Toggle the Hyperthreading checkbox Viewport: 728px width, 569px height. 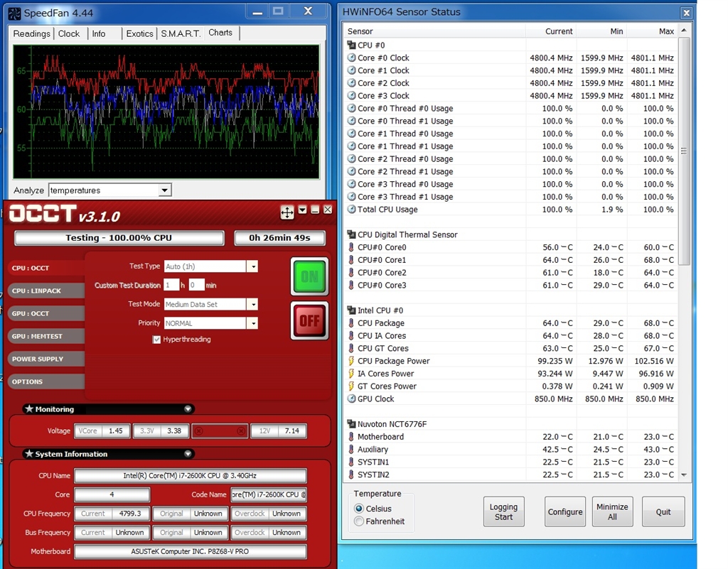[157, 340]
